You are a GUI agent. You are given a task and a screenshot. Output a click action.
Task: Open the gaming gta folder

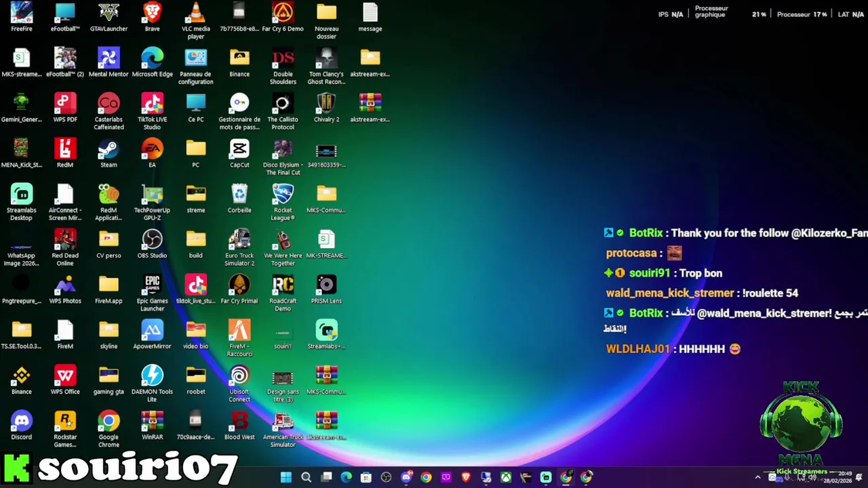pos(108,381)
